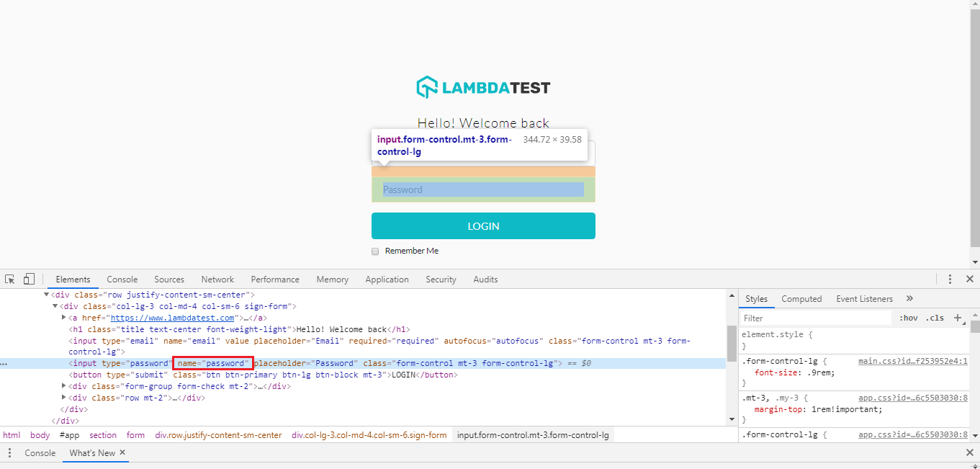Expand the anchor tag linking to lambdatest.com
Screen dimensions: 980x469
[x=63, y=318]
